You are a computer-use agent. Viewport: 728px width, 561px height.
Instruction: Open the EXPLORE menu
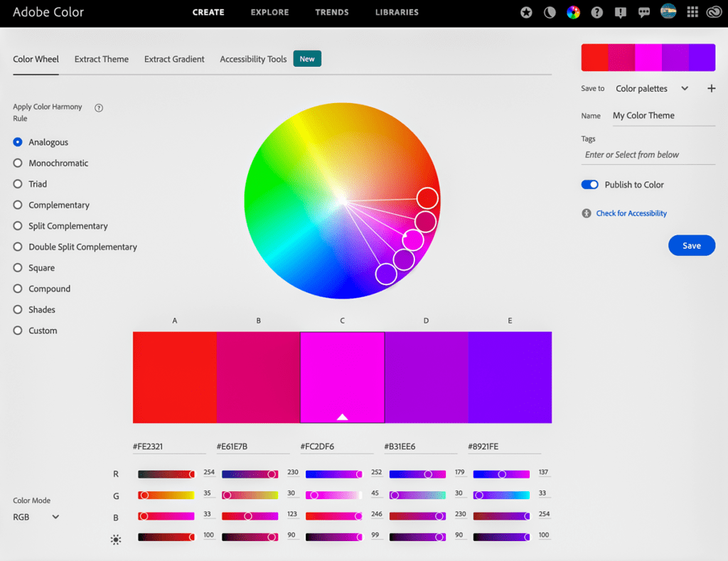[269, 13]
